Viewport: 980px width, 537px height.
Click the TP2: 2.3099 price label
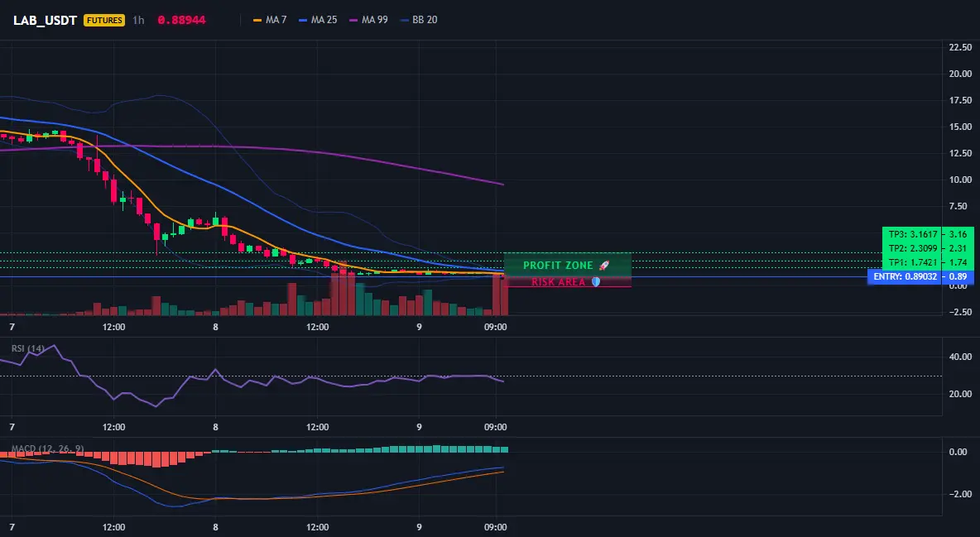[913, 248]
